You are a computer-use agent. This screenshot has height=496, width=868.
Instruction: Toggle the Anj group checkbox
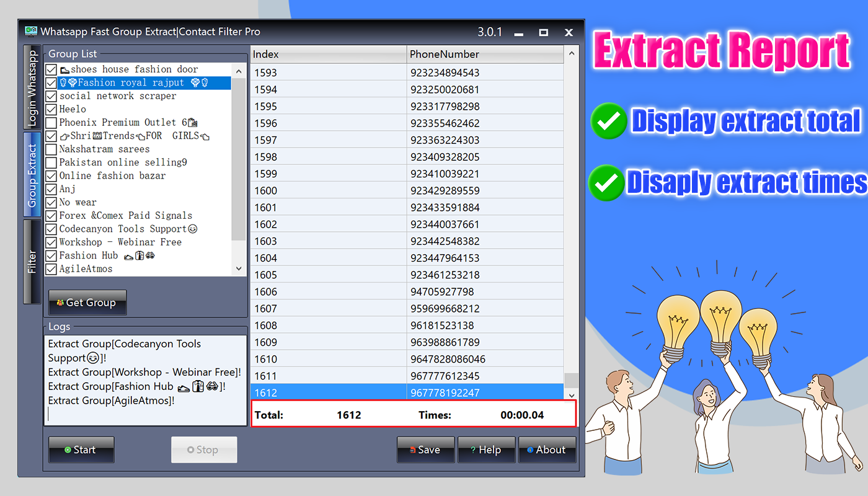(51, 189)
